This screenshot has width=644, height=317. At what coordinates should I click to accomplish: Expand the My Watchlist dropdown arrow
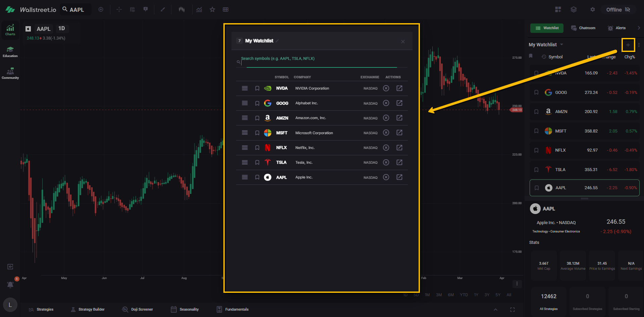tap(562, 45)
